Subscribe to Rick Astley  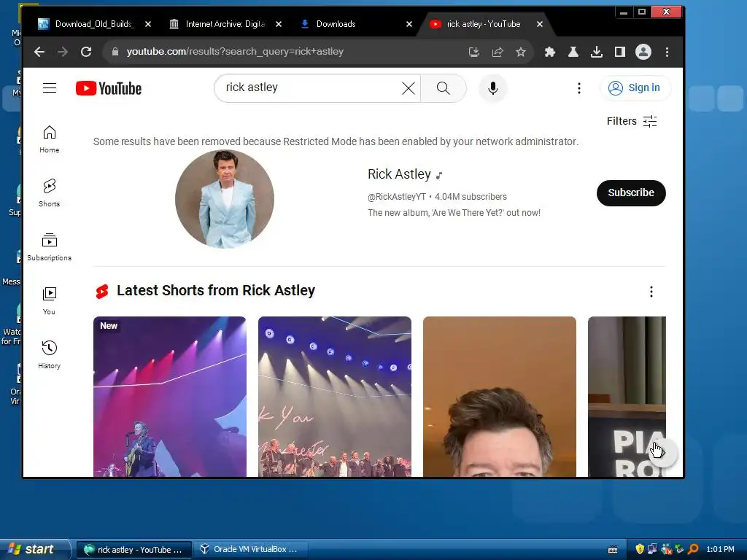tap(631, 192)
